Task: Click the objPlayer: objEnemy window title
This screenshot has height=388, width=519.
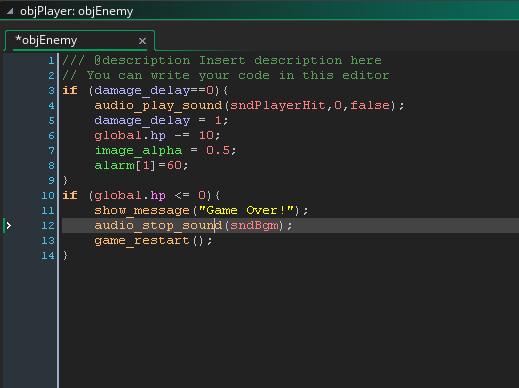Action: point(77,11)
